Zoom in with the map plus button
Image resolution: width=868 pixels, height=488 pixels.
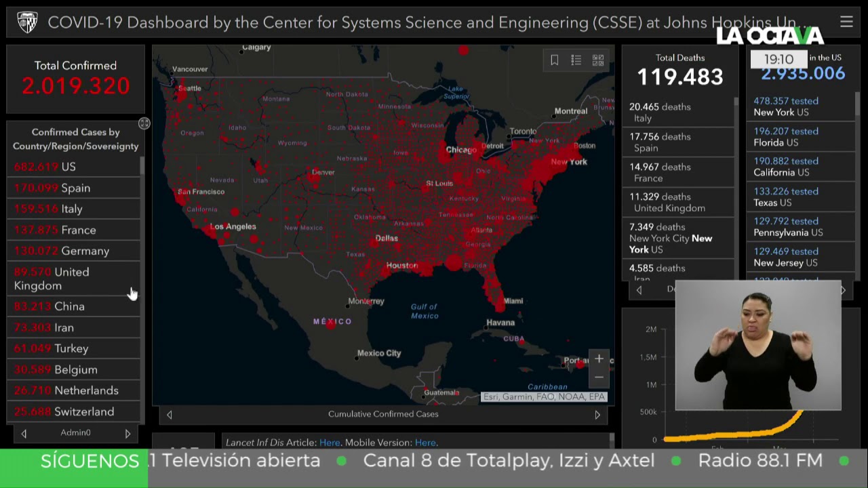coord(599,359)
